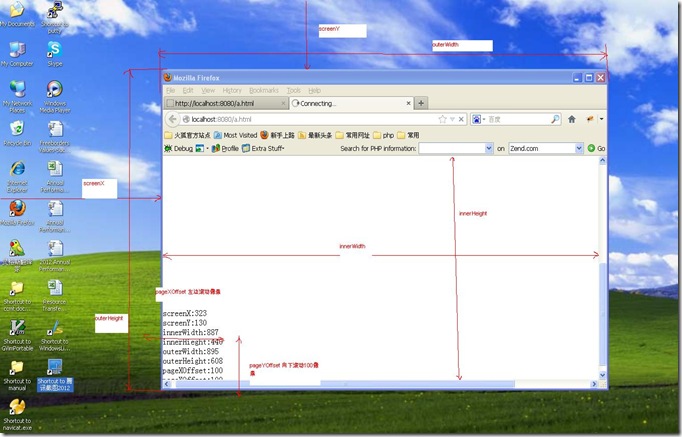The image size is (682, 437).
Task: Open Shortcut to navicat.exe icon
Action: (x=17, y=415)
